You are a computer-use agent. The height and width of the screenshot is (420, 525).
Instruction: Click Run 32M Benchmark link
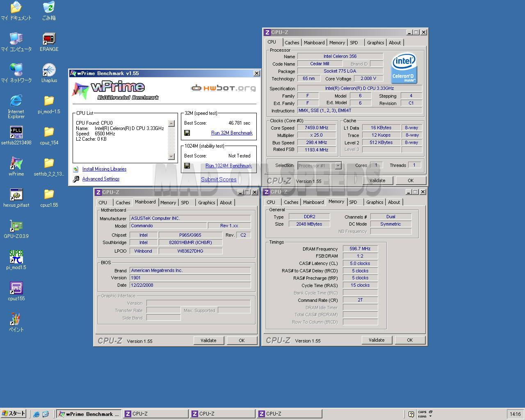point(232,133)
